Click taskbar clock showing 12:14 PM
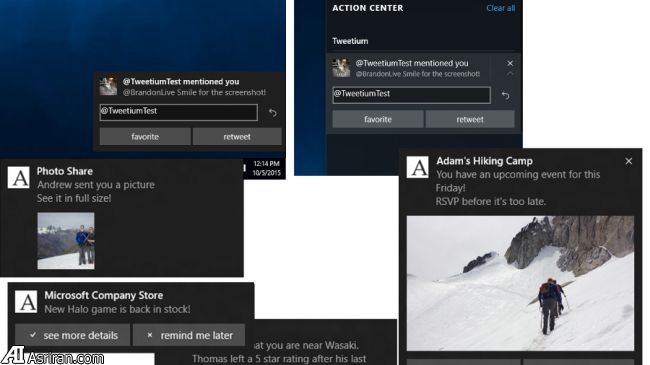The height and width of the screenshot is (365, 650). (x=267, y=168)
